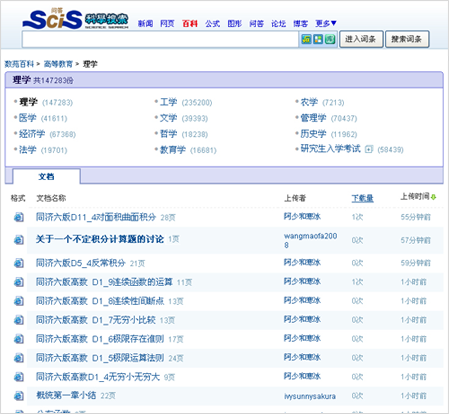Click the 进入词条 button
The width and height of the screenshot is (449, 414).
coord(361,39)
